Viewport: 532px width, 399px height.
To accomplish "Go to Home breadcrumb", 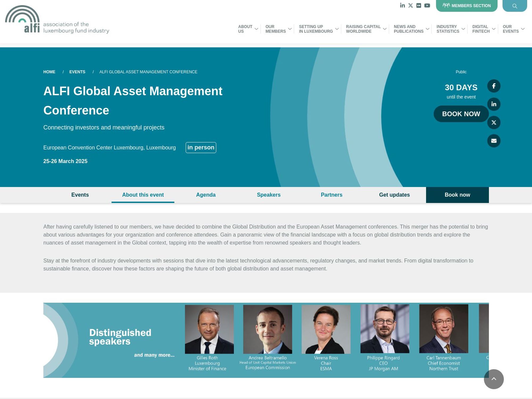I will (x=49, y=72).
